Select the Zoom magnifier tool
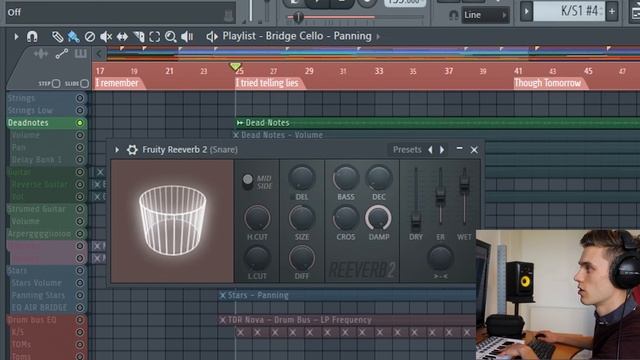 pyautogui.click(x=171, y=37)
